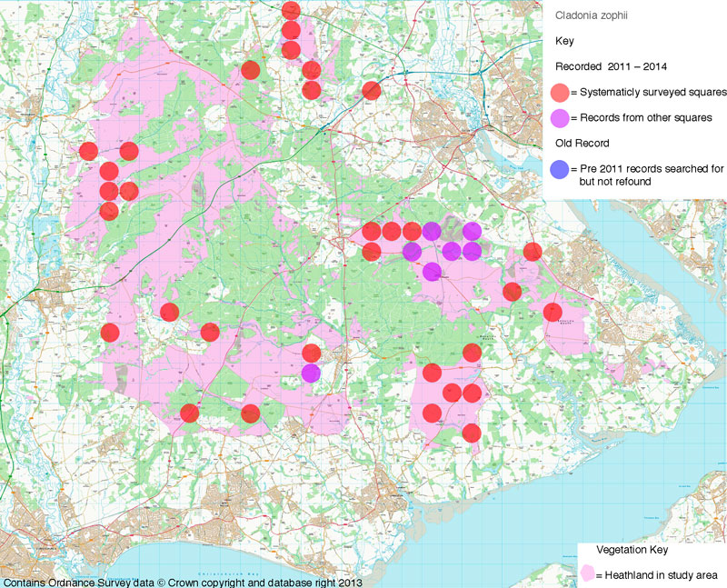The width and height of the screenshot is (727, 588).
Task: Select the bottom-left-most red marker on the map
Action: point(190,414)
